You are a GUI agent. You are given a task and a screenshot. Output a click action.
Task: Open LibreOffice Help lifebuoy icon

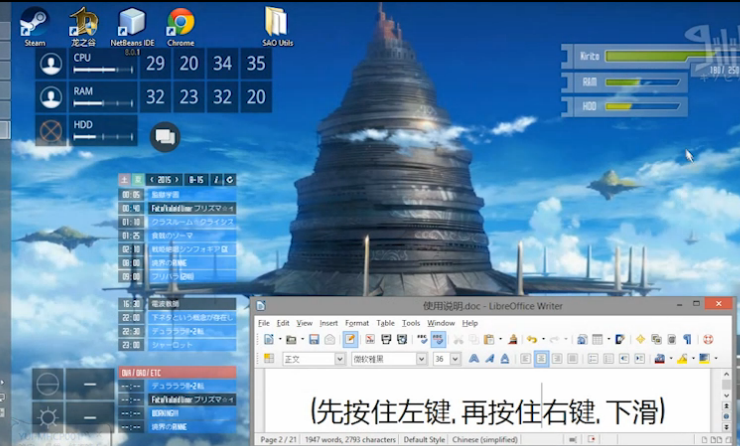pyautogui.click(x=708, y=339)
